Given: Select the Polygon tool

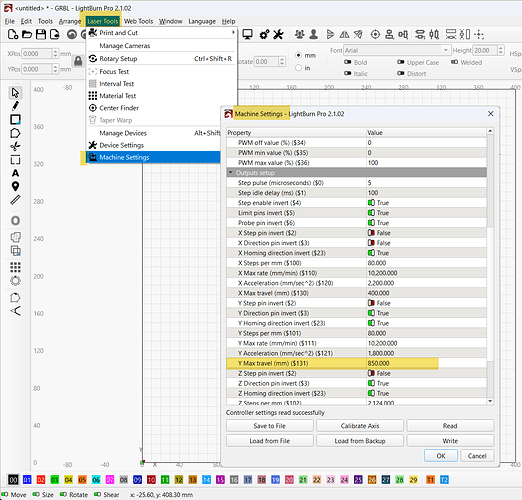Looking at the screenshot, I should [x=15, y=133].
